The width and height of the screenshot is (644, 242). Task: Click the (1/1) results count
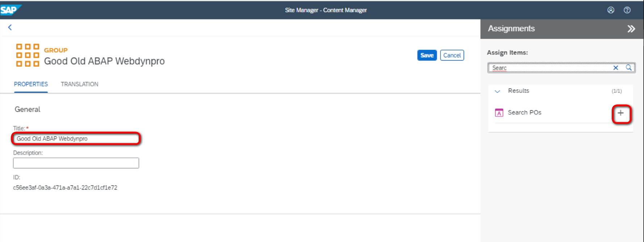pos(617,91)
